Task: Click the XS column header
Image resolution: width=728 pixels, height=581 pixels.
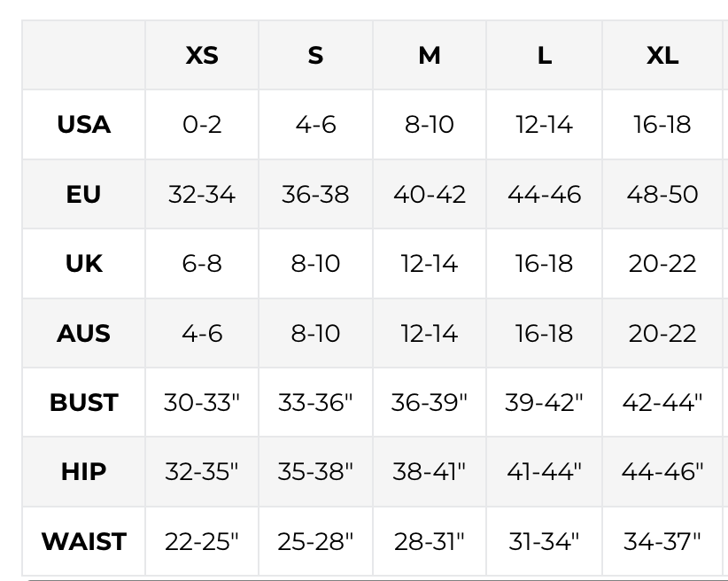Action: (x=202, y=55)
